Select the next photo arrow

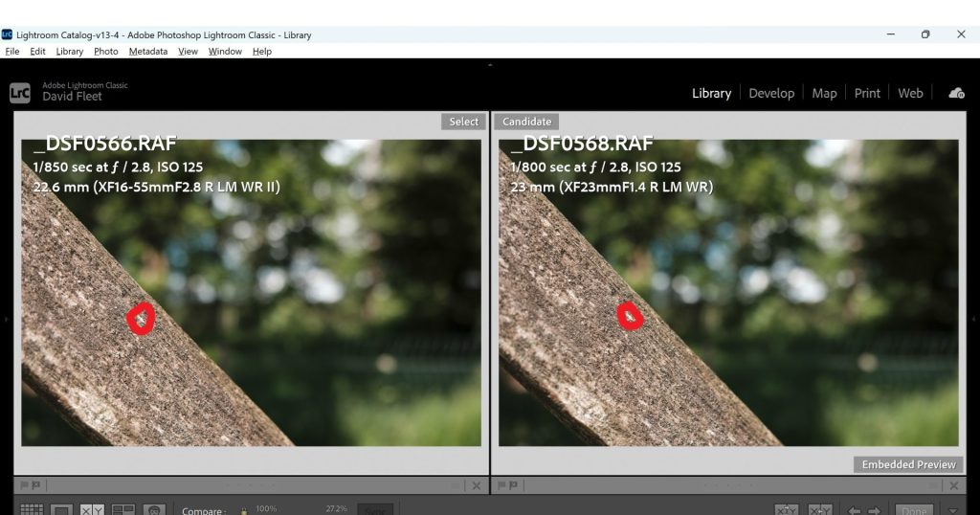tap(874, 510)
